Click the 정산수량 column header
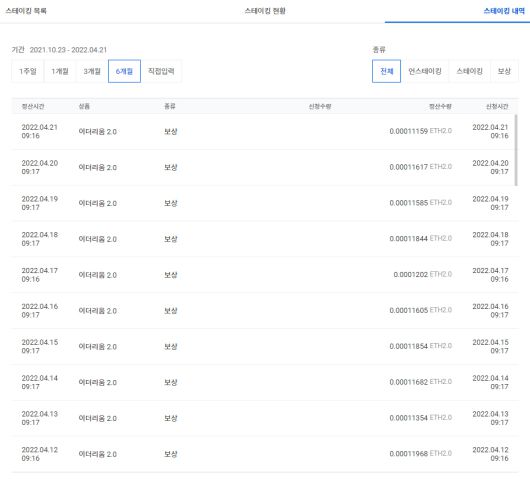 [440, 106]
